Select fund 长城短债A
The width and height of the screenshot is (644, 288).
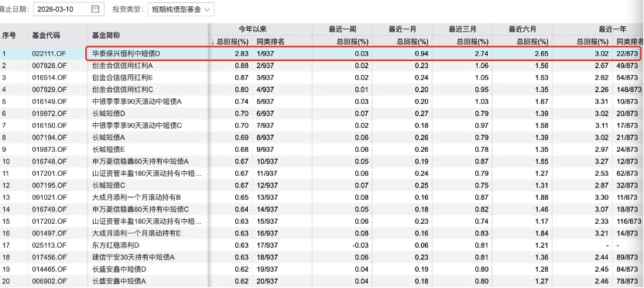(x=108, y=137)
